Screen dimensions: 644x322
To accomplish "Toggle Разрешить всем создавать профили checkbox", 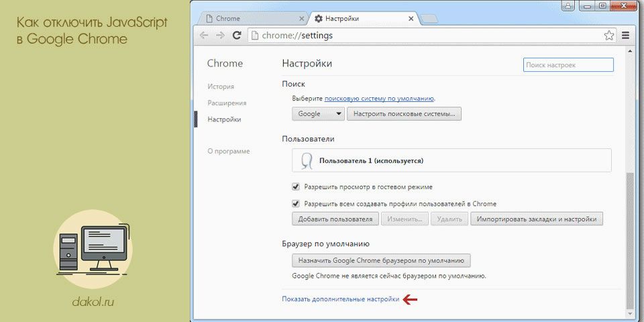I will pos(295,203).
